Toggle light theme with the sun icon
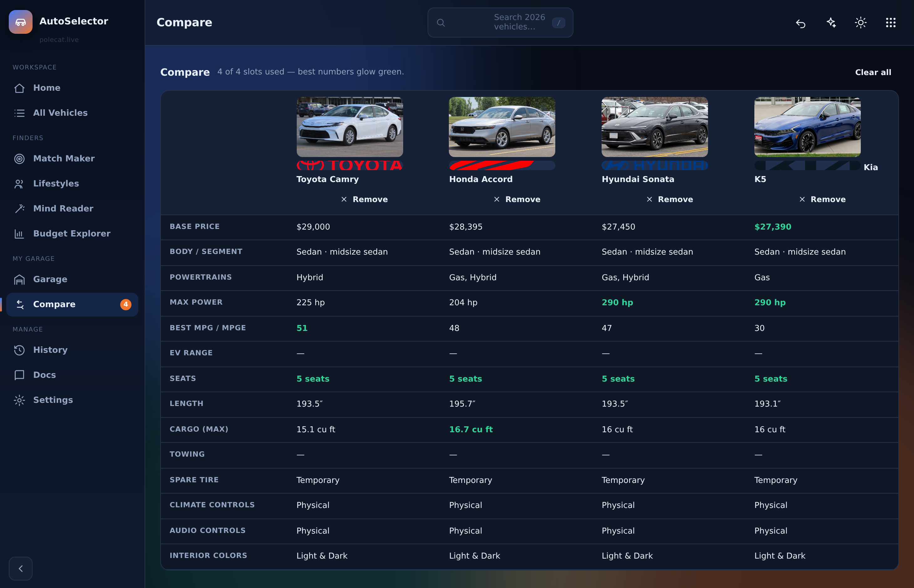 (x=861, y=23)
